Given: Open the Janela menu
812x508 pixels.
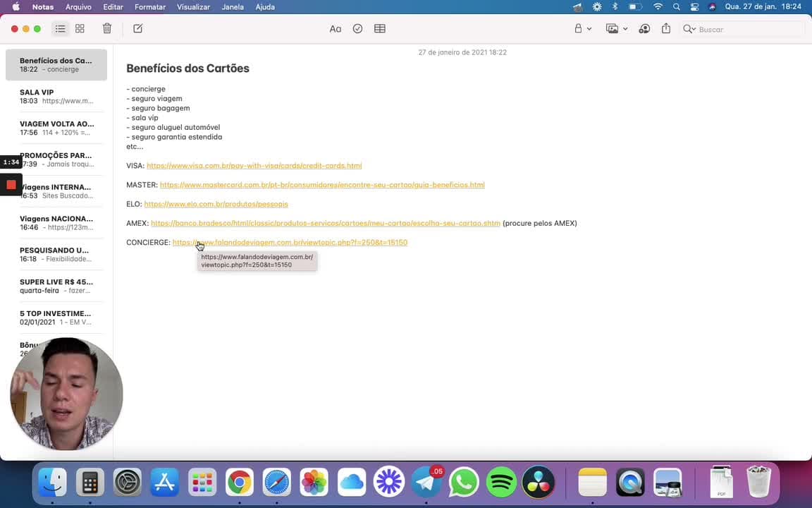Looking at the screenshot, I should (x=233, y=7).
